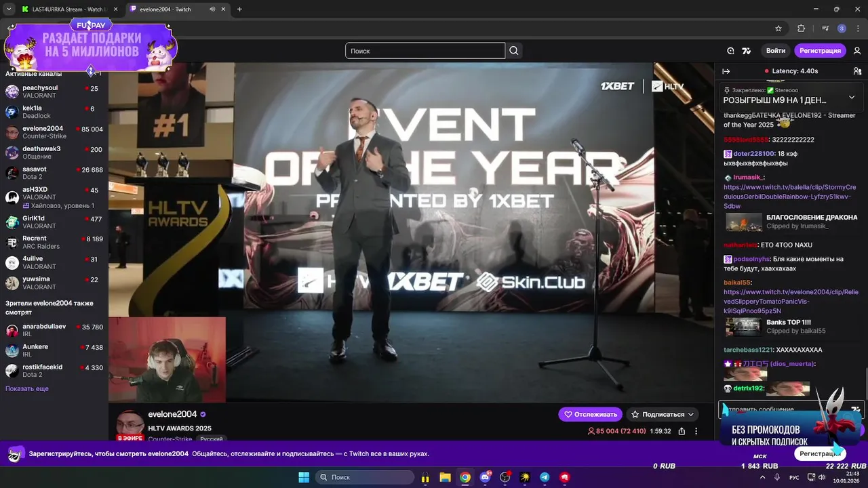Collapse chat with the arrow icon
Image resolution: width=868 pixels, height=488 pixels.
tap(726, 71)
